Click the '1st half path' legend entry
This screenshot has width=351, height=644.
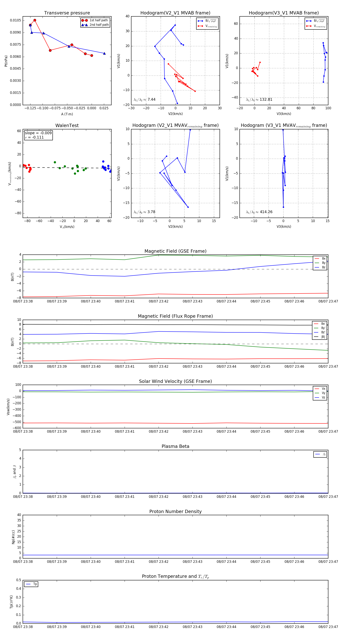coord(95,20)
